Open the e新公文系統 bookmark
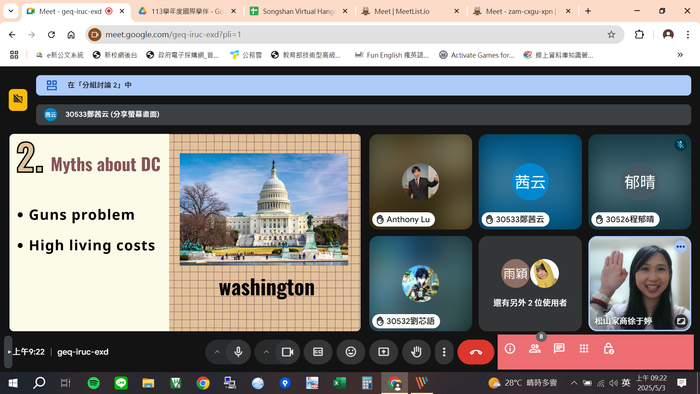The image size is (700, 394). pos(60,55)
